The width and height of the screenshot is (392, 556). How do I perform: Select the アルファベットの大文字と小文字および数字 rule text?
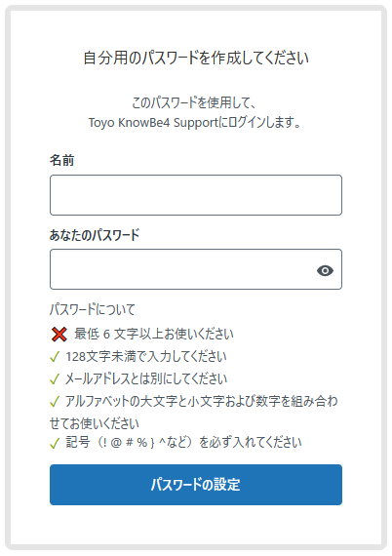(194, 412)
